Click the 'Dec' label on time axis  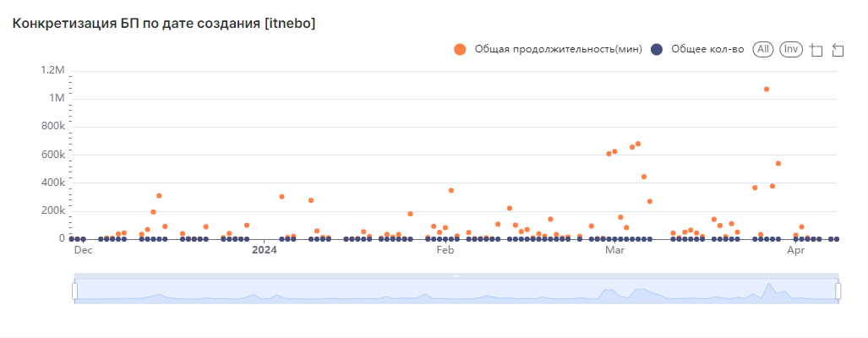[x=83, y=250]
